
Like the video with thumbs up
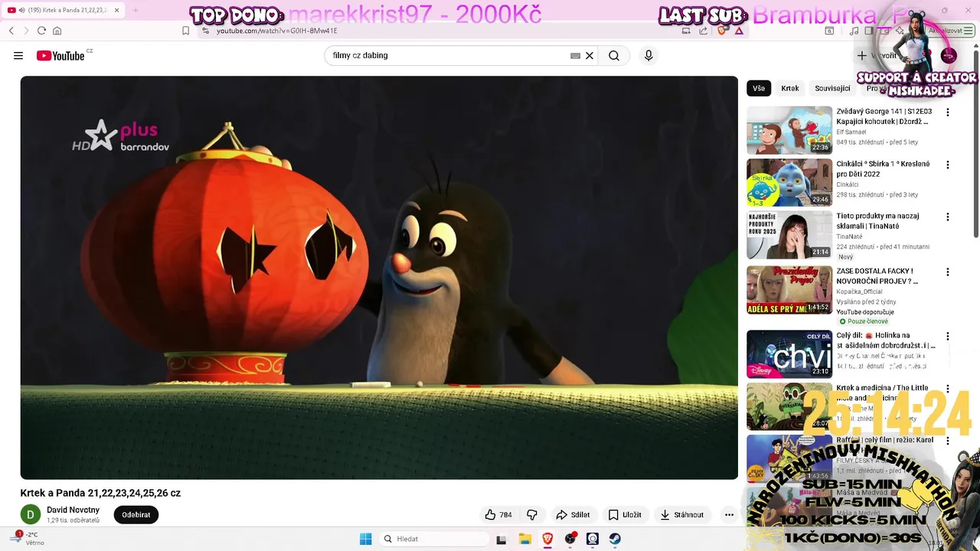tap(498, 515)
